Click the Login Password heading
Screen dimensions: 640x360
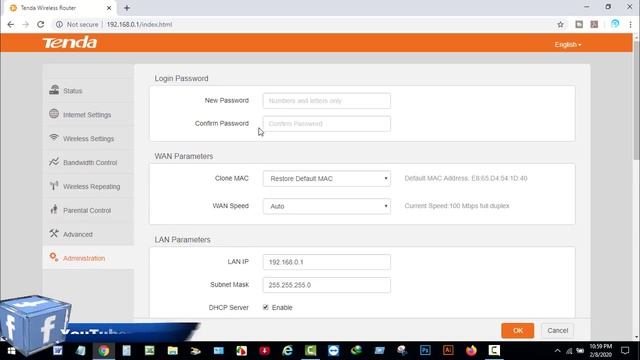coord(181,78)
